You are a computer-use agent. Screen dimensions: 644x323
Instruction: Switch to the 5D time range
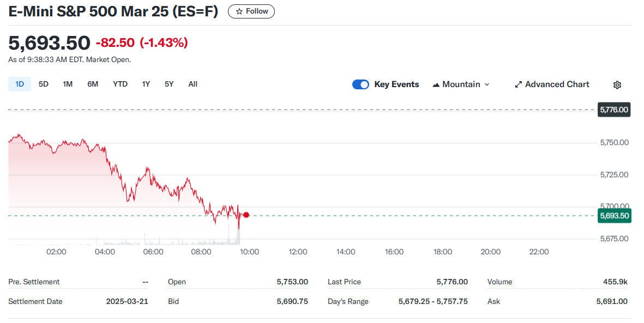44,84
